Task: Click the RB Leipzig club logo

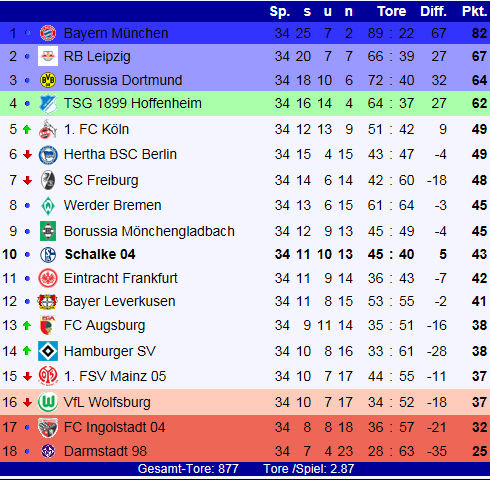Action: pos(48,56)
